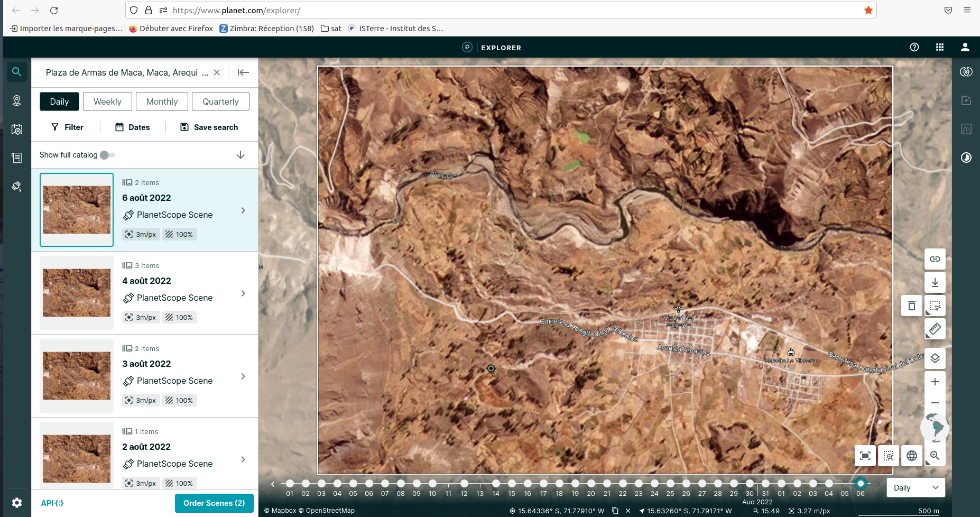Zoom in with the plus button
The width and height of the screenshot is (980, 517).
pyautogui.click(x=935, y=382)
